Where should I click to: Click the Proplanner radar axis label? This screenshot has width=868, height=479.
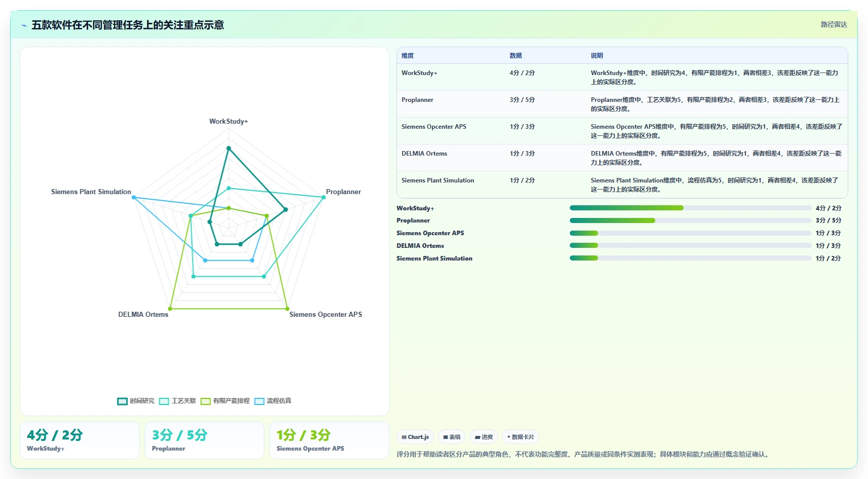(x=343, y=192)
